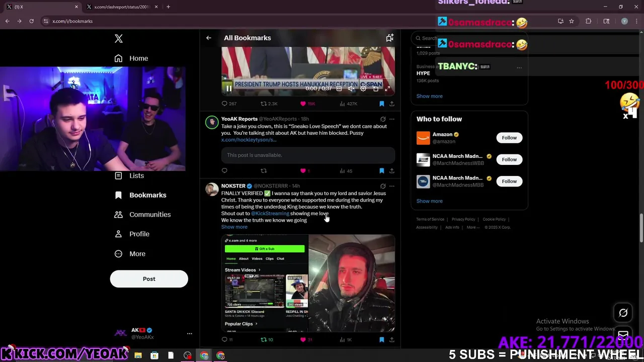
Task: Expand NOKSTER post with Show more
Action: 234,227
